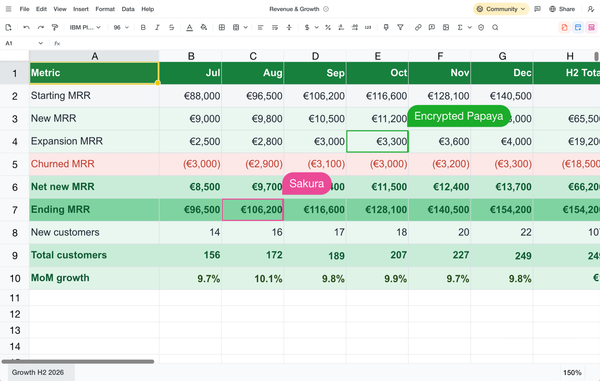The height and width of the screenshot is (381, 600).
Task: Open the Edit menu
Action: click(x=41, y=9)
